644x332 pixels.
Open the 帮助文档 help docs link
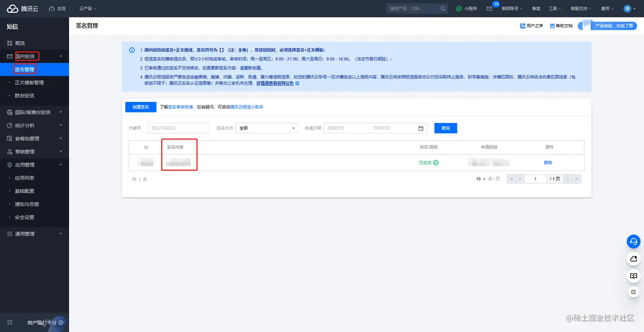point(561,26)
